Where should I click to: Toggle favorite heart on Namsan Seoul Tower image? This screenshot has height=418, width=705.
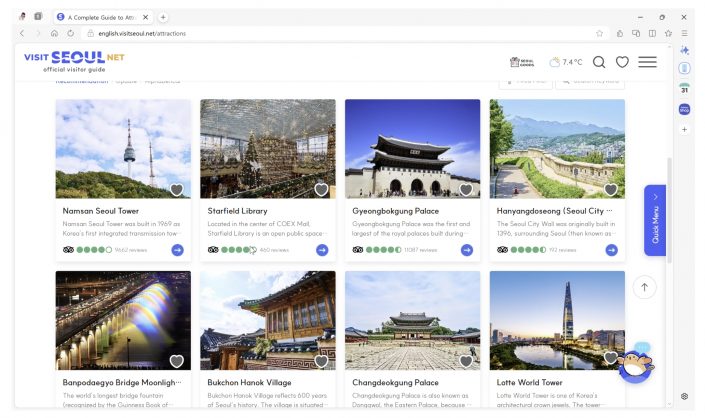[x=176, y=190]
